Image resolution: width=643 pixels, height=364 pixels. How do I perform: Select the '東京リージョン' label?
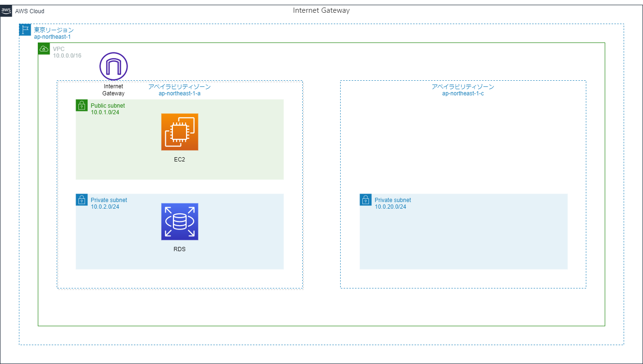(54, 30)
